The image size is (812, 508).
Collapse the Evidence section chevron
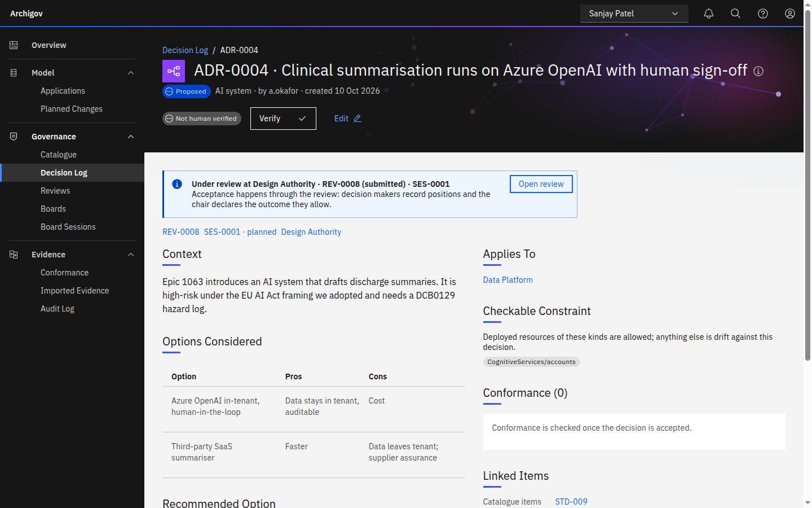tap(131, 255)
